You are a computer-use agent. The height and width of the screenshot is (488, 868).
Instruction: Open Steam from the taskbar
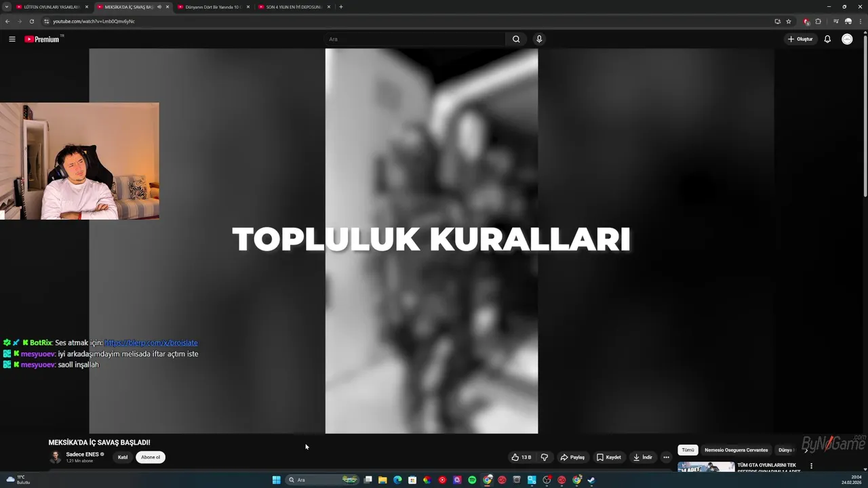(591, 480)
